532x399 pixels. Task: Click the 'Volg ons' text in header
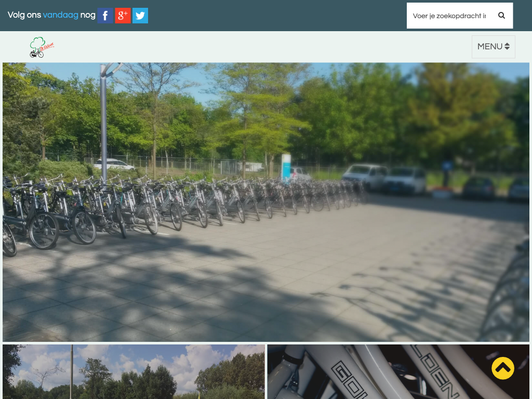(24, 15)
